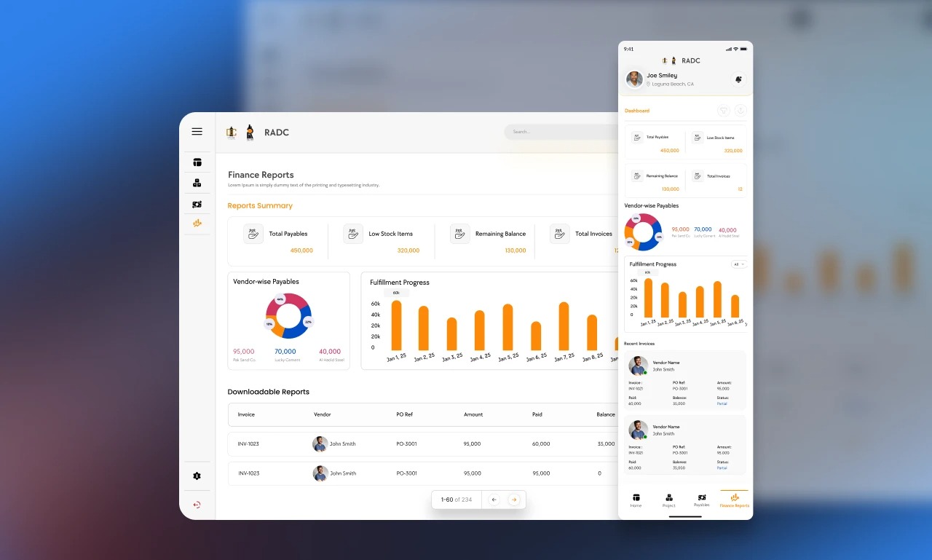The image size is (932, 560).
Task: Go to next page using the orange arrow
Action: tap(513, 500)
